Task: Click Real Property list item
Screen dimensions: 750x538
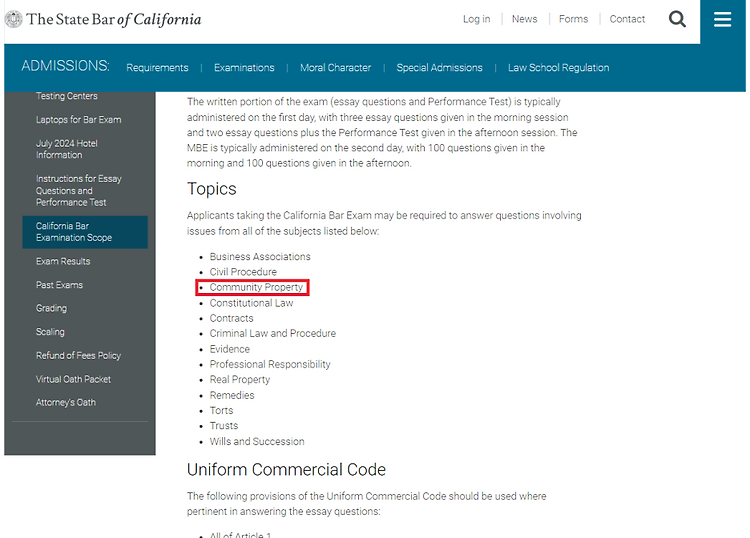Action: pos(240,380)
